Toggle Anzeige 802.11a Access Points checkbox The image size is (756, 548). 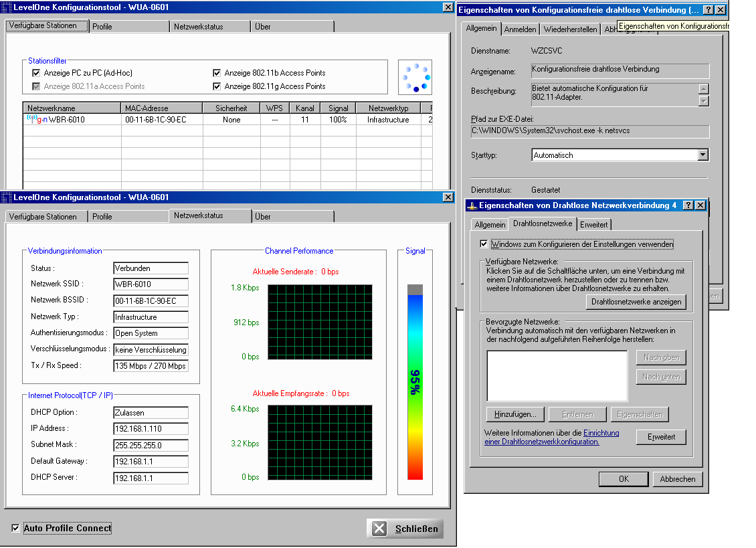point(36,86)
